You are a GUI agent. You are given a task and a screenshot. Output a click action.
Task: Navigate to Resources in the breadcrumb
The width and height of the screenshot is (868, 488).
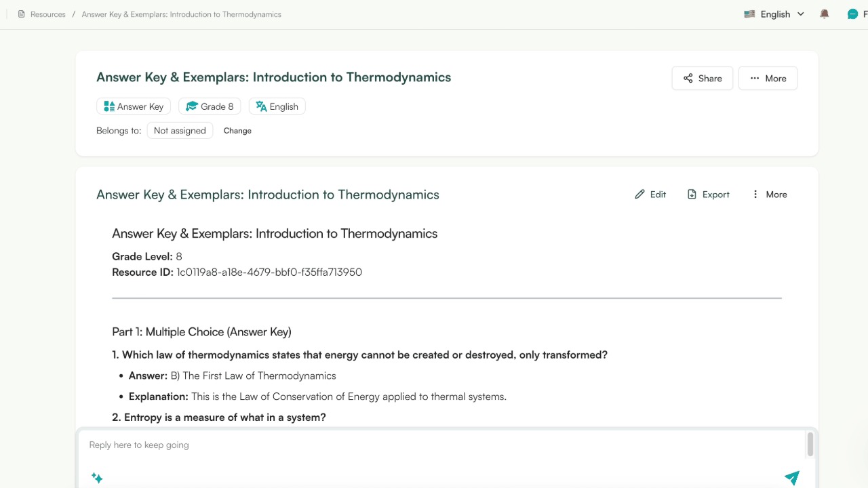pos(47,14)
